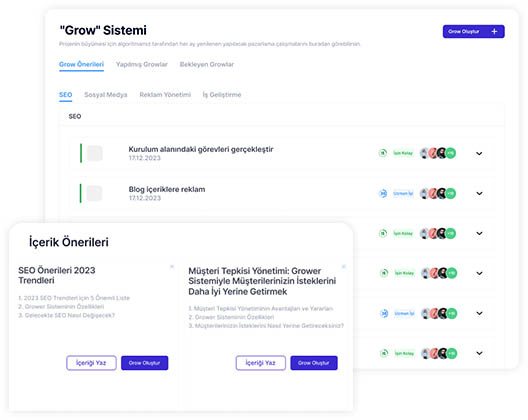Open team avatars on Blog içeriklere reklam row
Image resolution: width=528 pixels, height=420 pixels.
[438, 193]
